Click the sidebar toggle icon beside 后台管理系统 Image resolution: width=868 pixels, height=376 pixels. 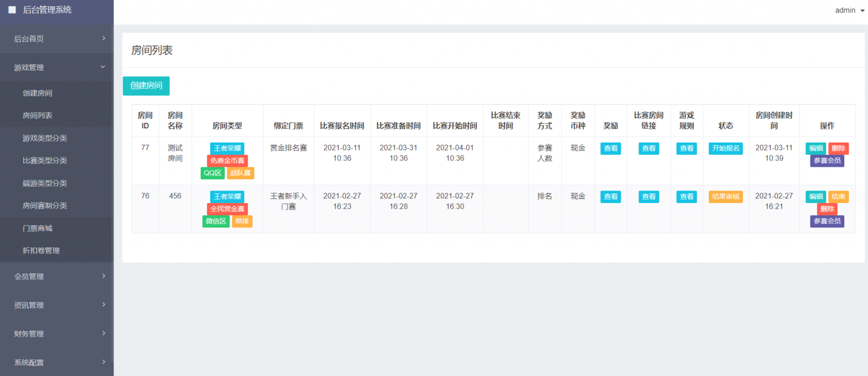point(12,10)
